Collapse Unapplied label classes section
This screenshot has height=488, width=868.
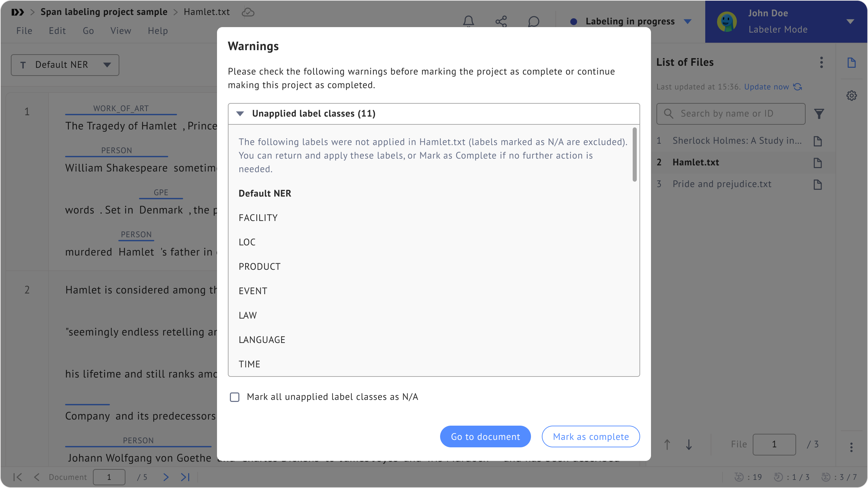point(240,114)
